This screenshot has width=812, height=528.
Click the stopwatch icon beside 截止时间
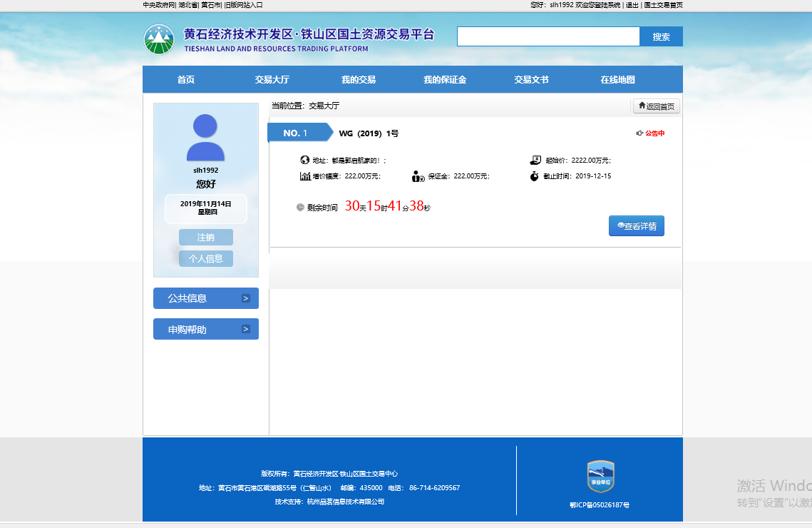click(x=535, y=176)
